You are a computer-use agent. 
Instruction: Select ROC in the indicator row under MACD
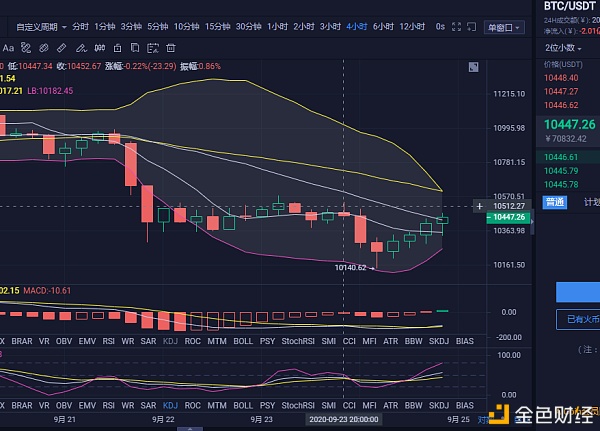[192, 341]
